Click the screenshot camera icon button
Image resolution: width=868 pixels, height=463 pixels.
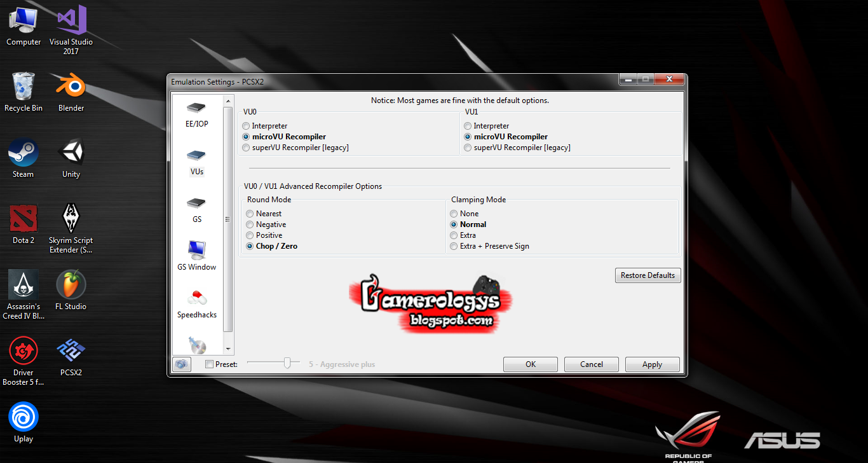click(182, 364)
